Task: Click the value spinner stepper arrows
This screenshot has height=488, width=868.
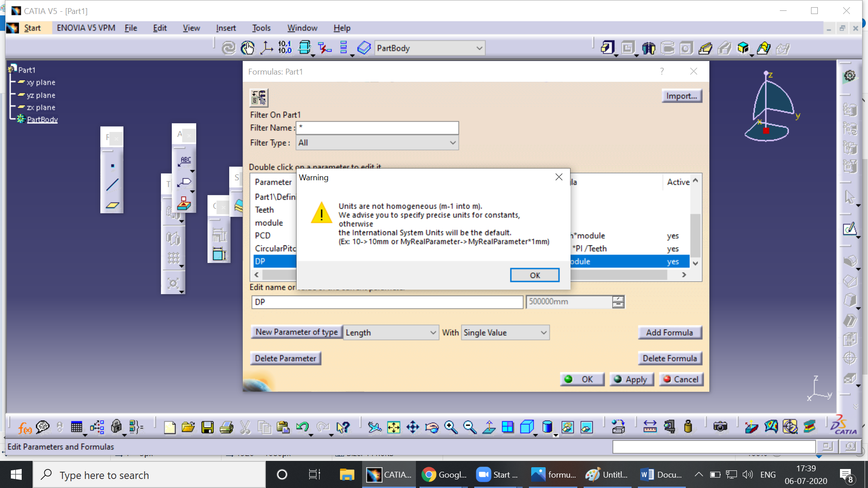Action: (618, 302)
